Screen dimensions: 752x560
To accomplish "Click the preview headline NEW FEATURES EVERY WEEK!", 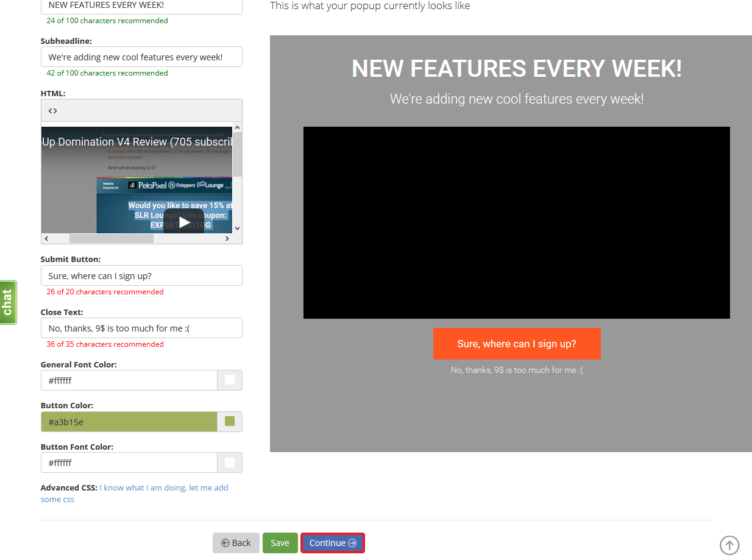I will click(x=517, y=68).
